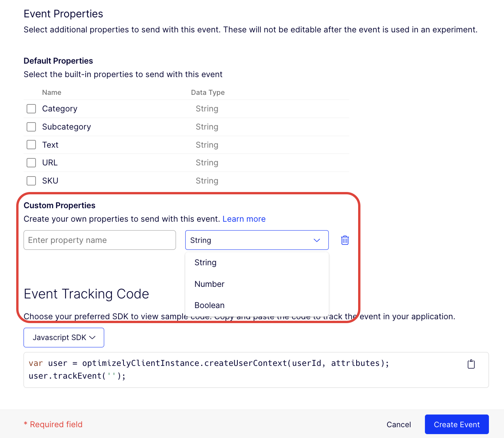Click the Data Type column header
Screen dimensions: 504x438
pos(208,93)
